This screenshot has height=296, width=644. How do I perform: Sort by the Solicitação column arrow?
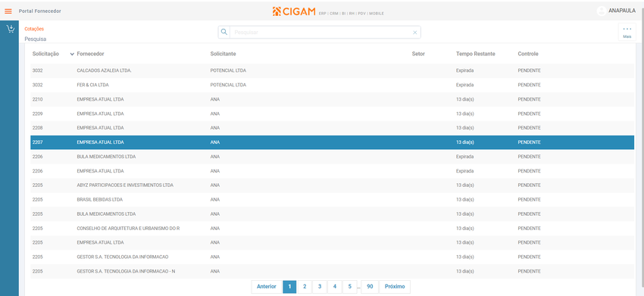click(x=72, y=55)
